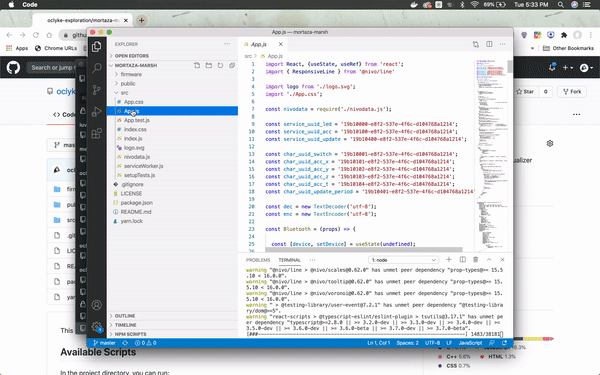The image size is (600, 375).
Task: Change JavaScript language mode in status bar
Action: [470, 343]
